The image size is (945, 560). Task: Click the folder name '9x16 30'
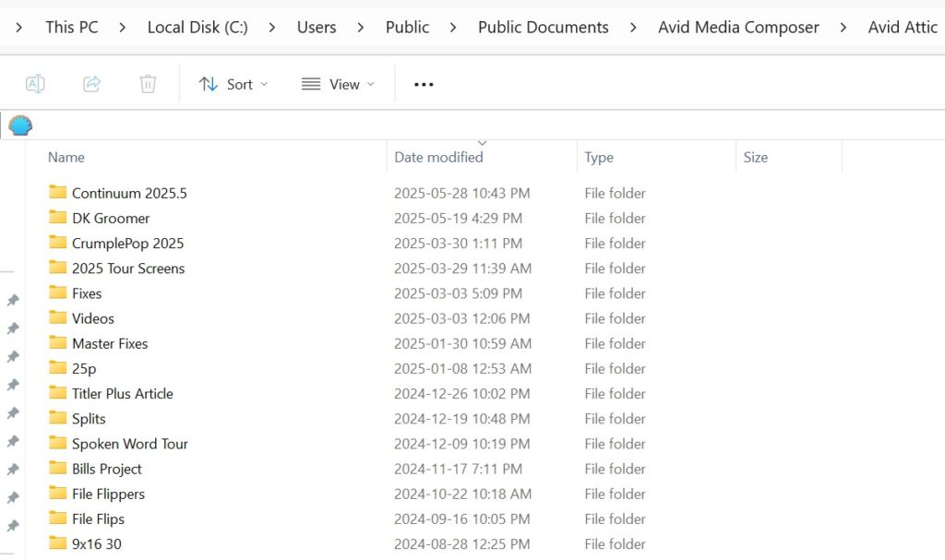coord(96,543)
